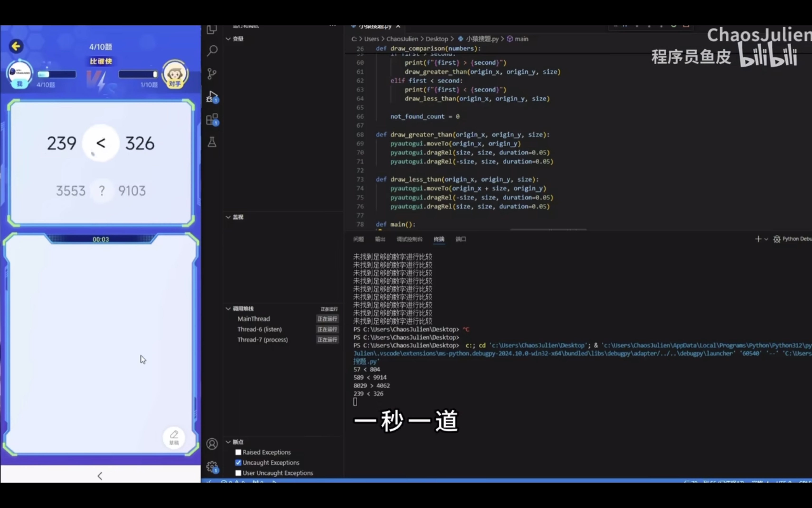Viewport: 812px width, 508px height.
Task: Click the main breadcrumb above the editor
Action: pyautogui.click(x=521, y=39)
